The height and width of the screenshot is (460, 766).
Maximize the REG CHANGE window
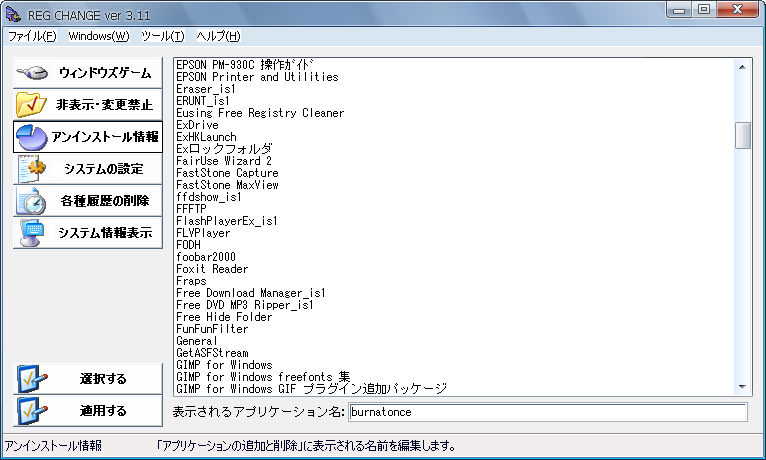click(704, 10)
